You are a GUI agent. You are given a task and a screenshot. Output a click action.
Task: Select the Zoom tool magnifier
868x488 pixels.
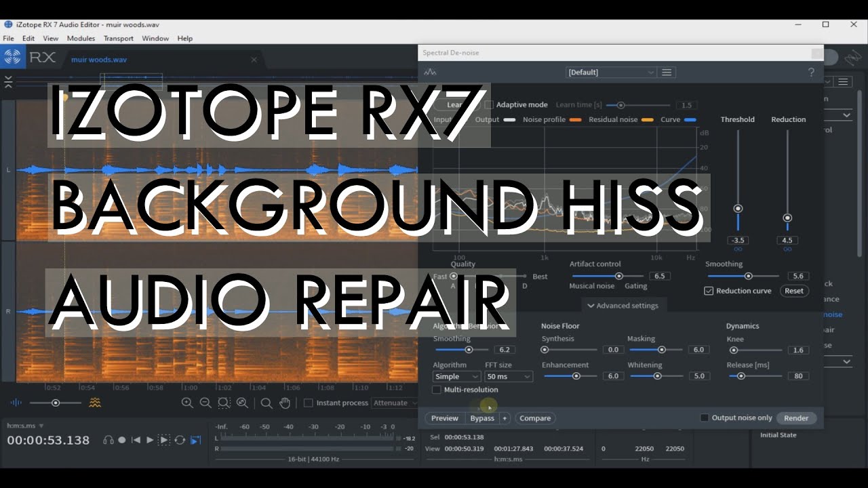(267, 403)
